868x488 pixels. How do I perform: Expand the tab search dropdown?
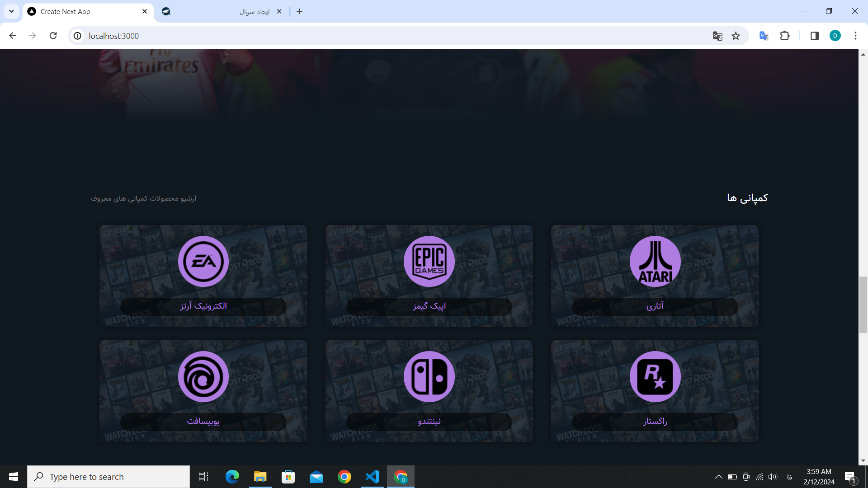pyautogui.click(x=11, y=11)
